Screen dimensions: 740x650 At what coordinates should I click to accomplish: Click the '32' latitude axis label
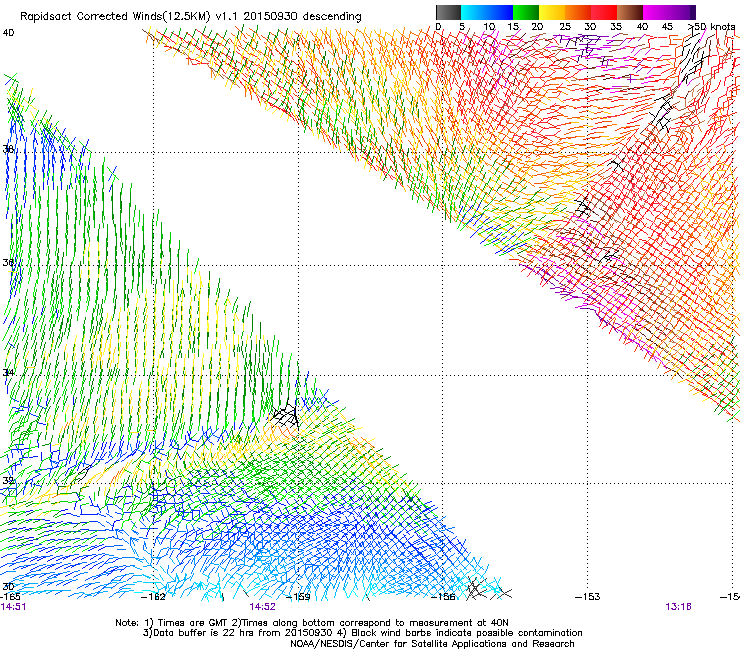(x=8, y=481)
